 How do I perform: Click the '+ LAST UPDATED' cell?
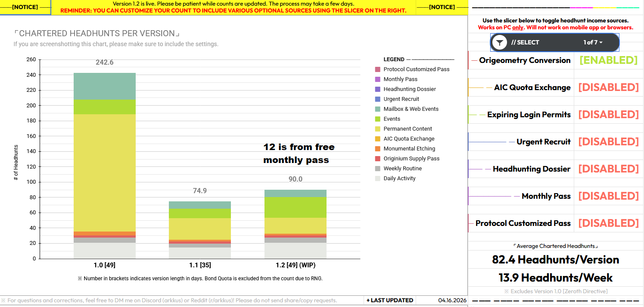390,301
